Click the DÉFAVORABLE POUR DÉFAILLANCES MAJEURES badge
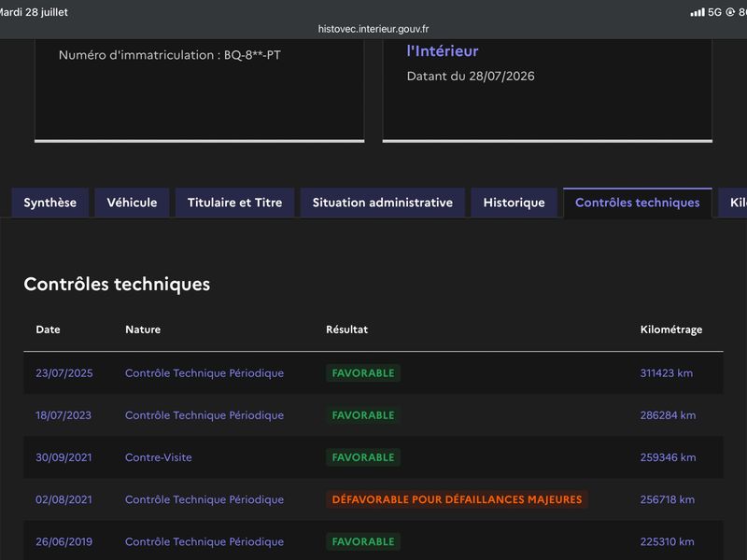This screenshot has width=747, height=560. tap(457, 499)
